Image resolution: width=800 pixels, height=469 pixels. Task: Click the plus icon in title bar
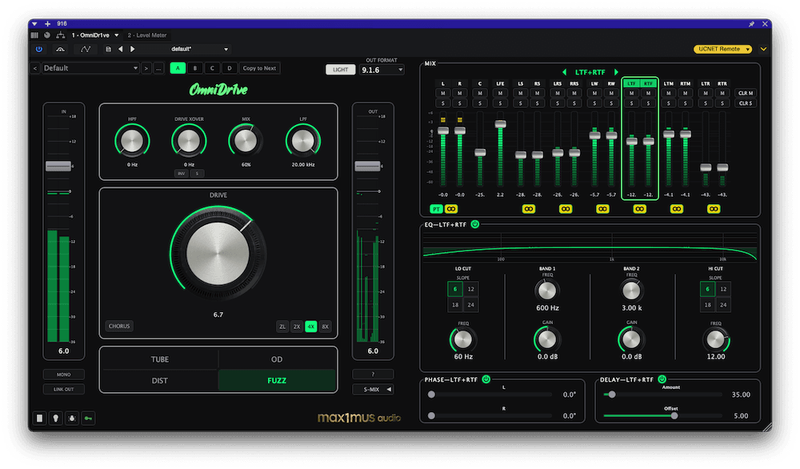(47, 23)
